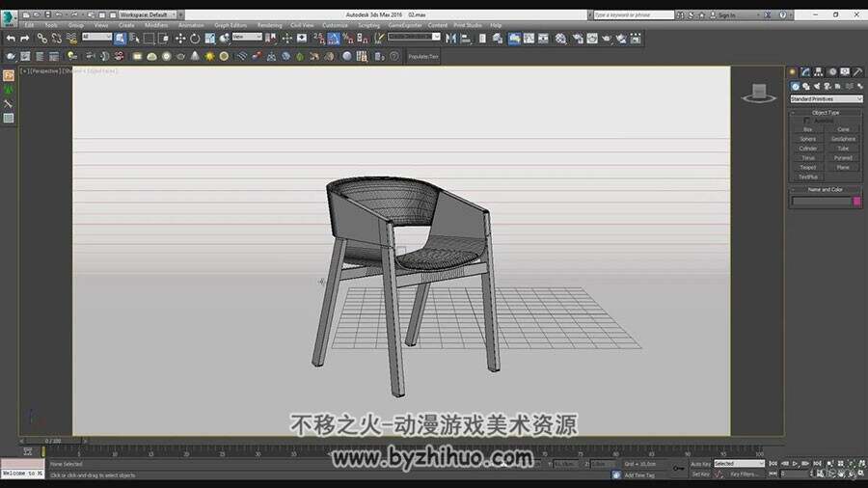Open the Modifiers menu
868x488 pixels.
(x=156, y=25)
